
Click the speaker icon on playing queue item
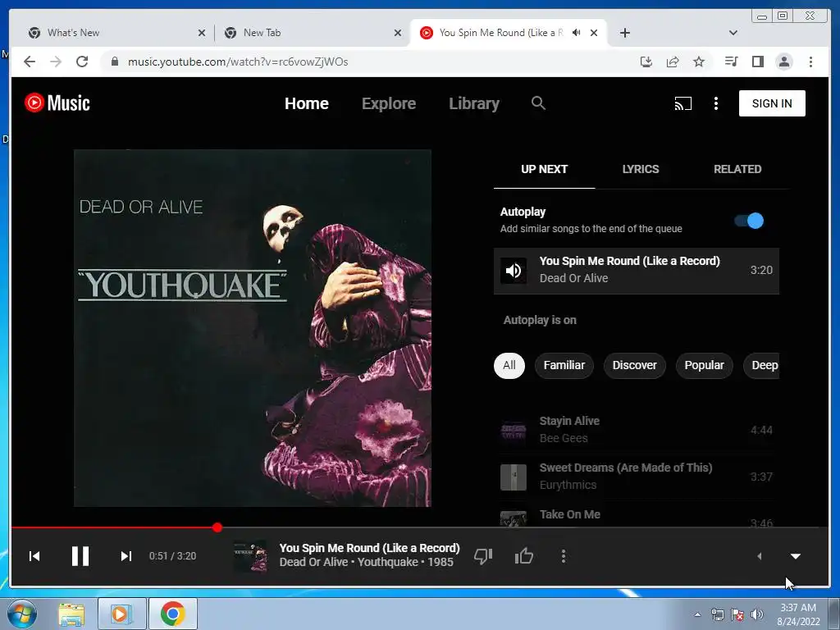514,271
